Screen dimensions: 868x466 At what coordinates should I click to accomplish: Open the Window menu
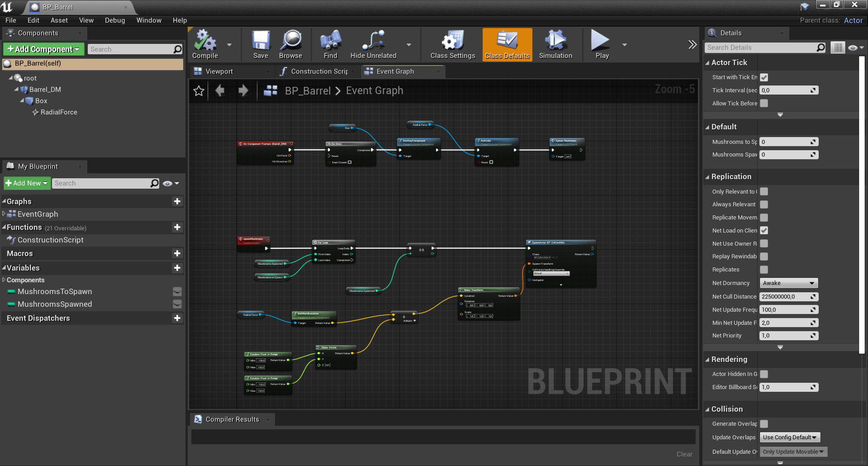pyautogui.click(x=149, y=20)
